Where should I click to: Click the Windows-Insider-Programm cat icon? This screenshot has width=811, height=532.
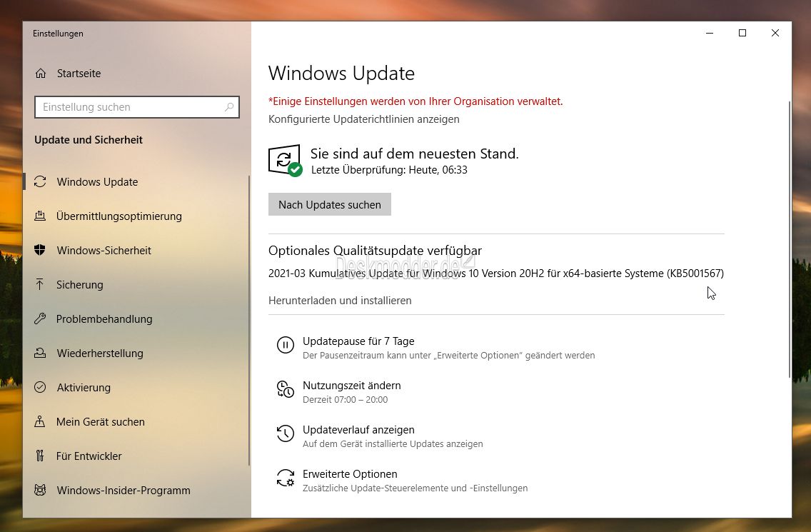40,490
